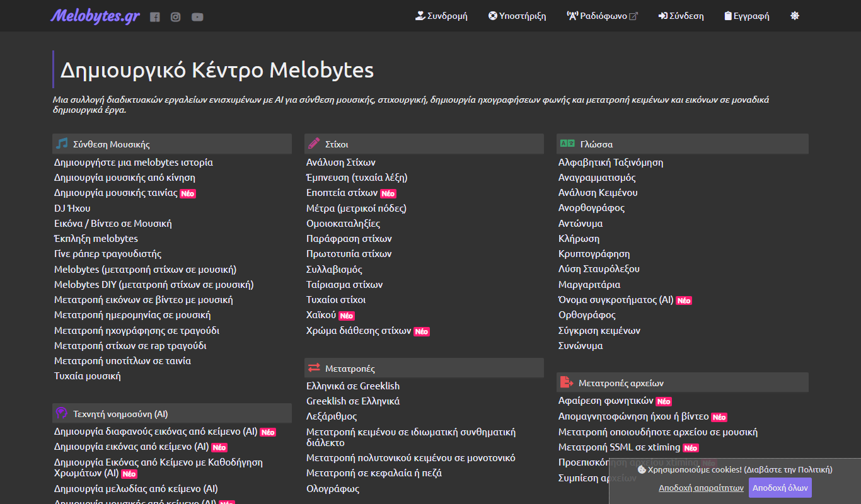The image size is (861, 504).
Task: Click the pencil icon beside Στίχοι
Action: [x=314, y=144]
